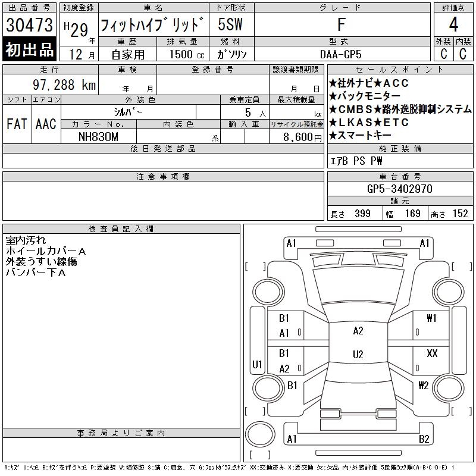Image resolution: width=476 pixels, height=476 pixels.
Task: Click the door type value 5SW
Action: [230, 24]
